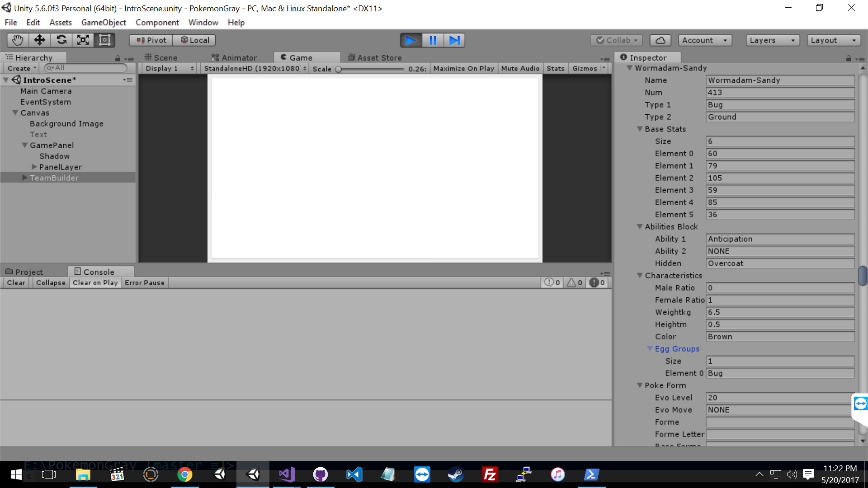Open the Console panel options menu
The height and width of the screenshot is (488, 868).
605,273
